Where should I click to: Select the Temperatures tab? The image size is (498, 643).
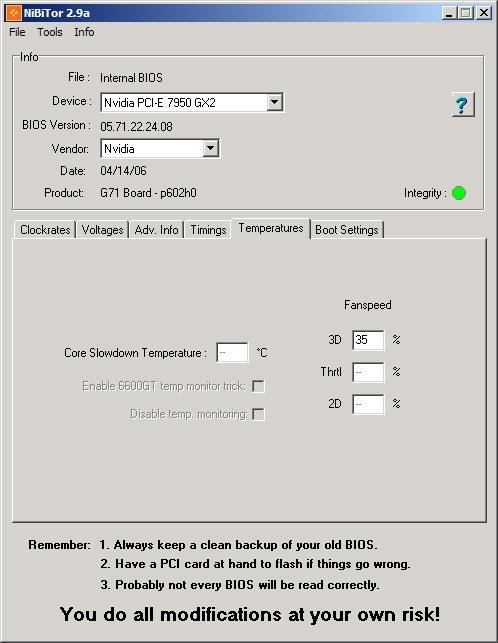[x=271, y=228]
